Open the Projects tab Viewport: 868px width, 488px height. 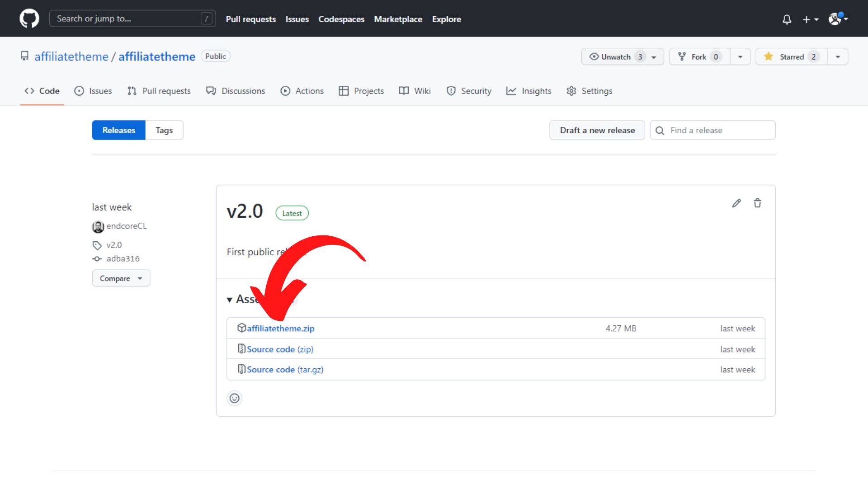point(361,91)
